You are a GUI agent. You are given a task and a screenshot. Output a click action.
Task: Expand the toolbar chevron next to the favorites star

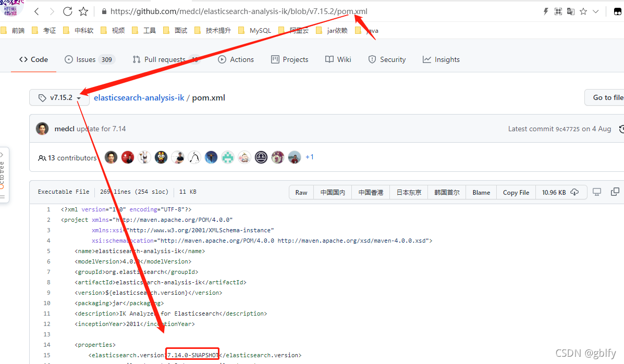[596, 11]
